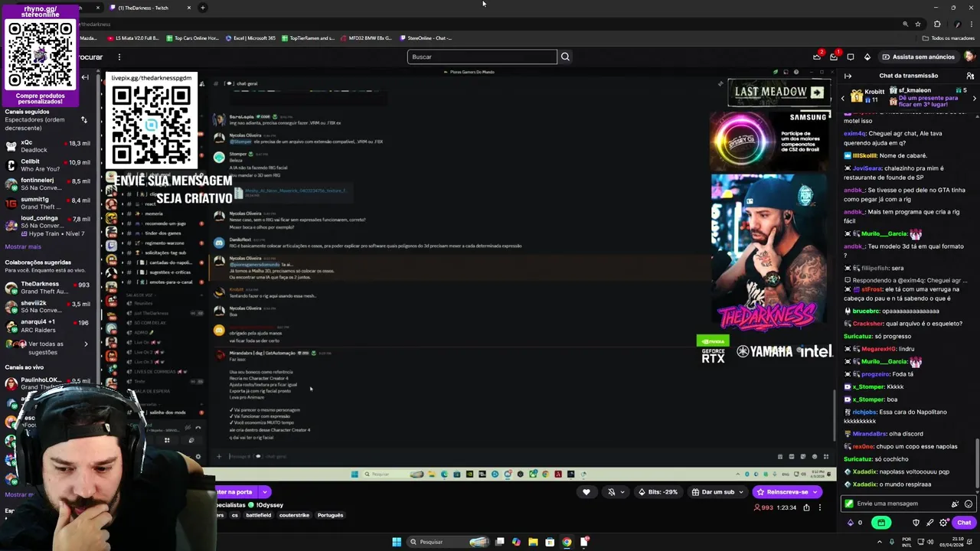Viewport: 980px width, 551px height.
Task: Open Reinscreva-se dropdown
Action: pos(787,492)
